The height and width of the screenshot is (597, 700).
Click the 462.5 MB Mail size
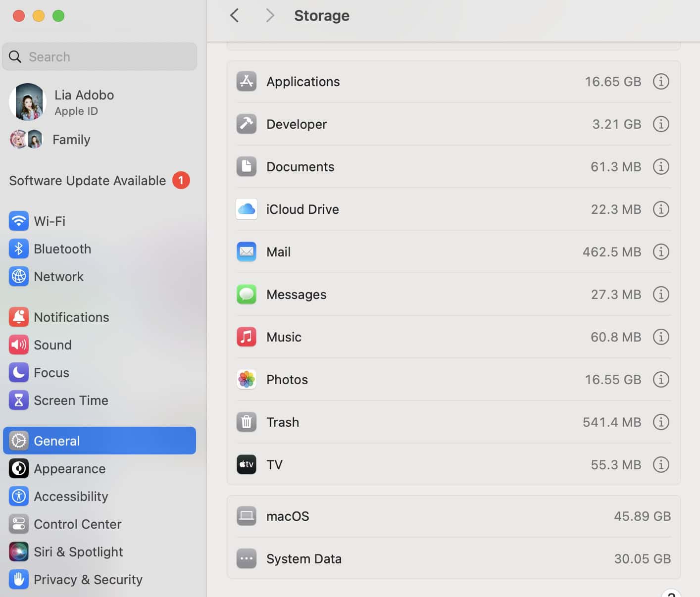pos(612,252)
